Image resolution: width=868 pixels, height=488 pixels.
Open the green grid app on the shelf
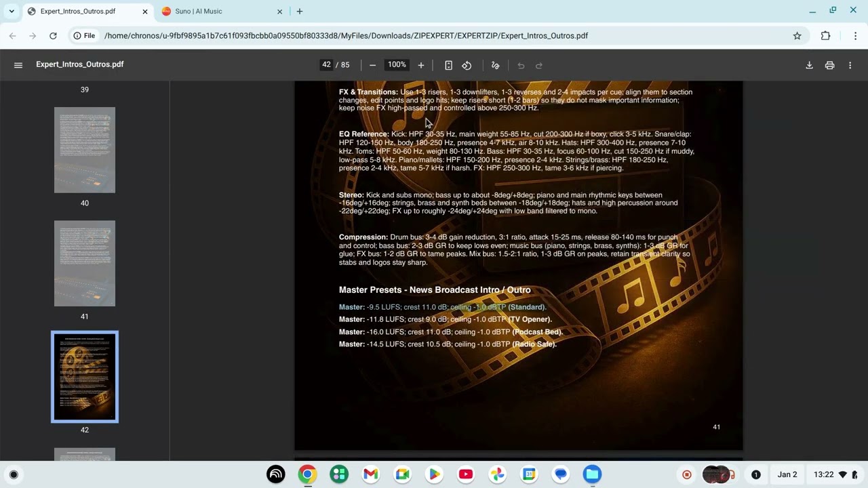339,474
